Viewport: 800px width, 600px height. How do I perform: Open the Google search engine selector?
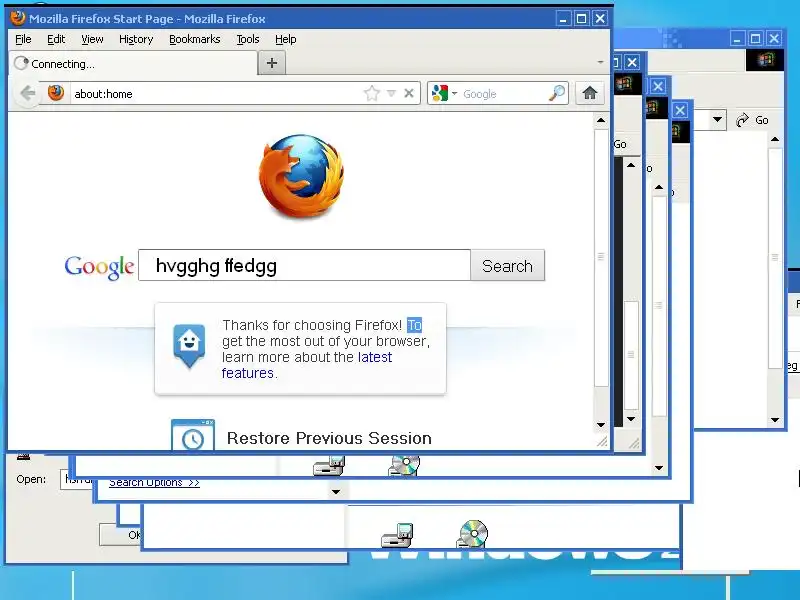point(444,93)
